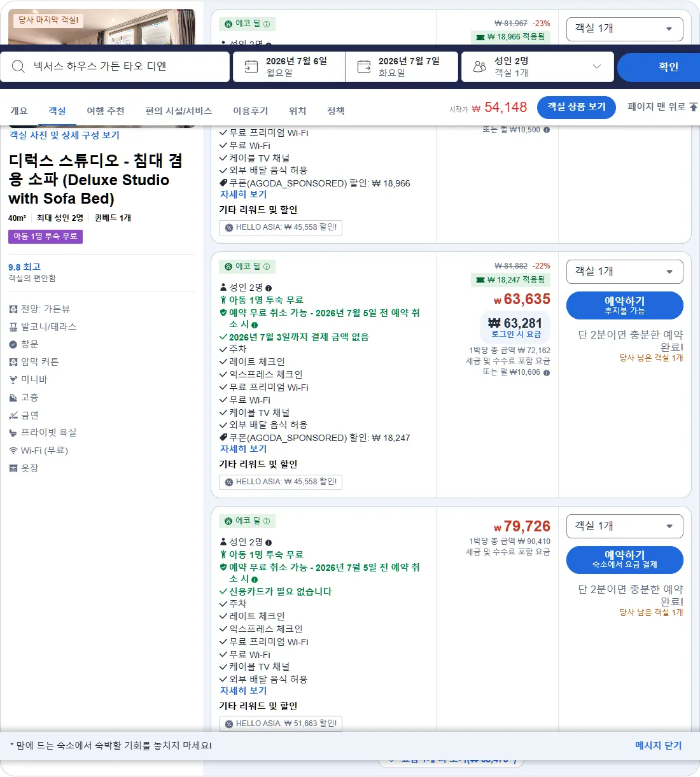Click the ₩18,966 적용됨 badge
700x777 pixels.
click(510, 36)
